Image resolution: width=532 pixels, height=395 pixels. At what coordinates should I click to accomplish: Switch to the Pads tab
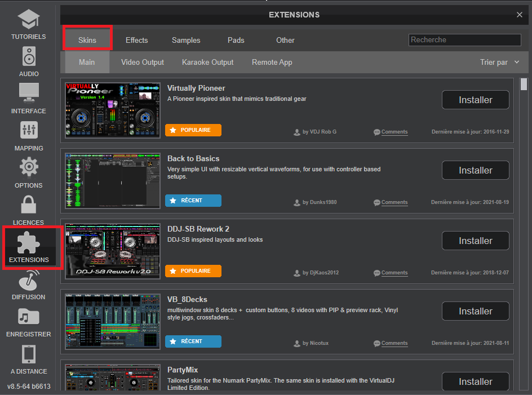tap(236, 40)
